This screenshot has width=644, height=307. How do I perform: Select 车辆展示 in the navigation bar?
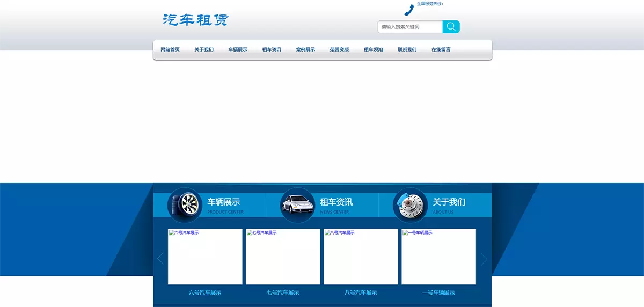click(238, 50)
